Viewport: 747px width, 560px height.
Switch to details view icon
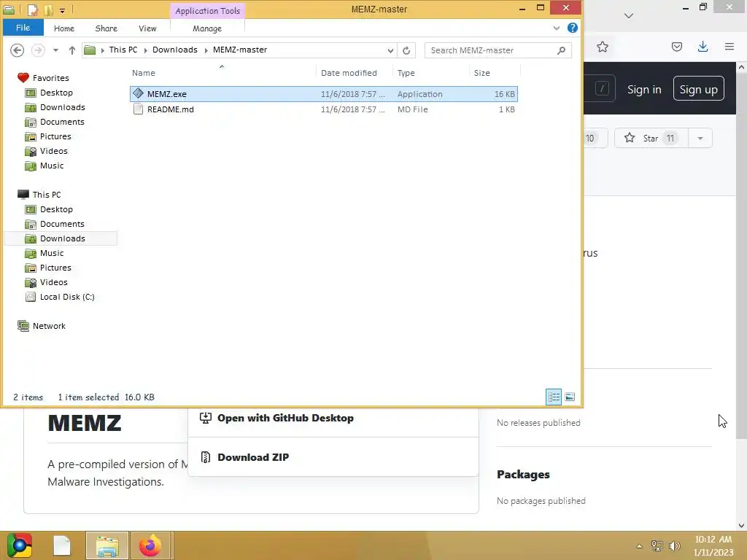(554, 397)
